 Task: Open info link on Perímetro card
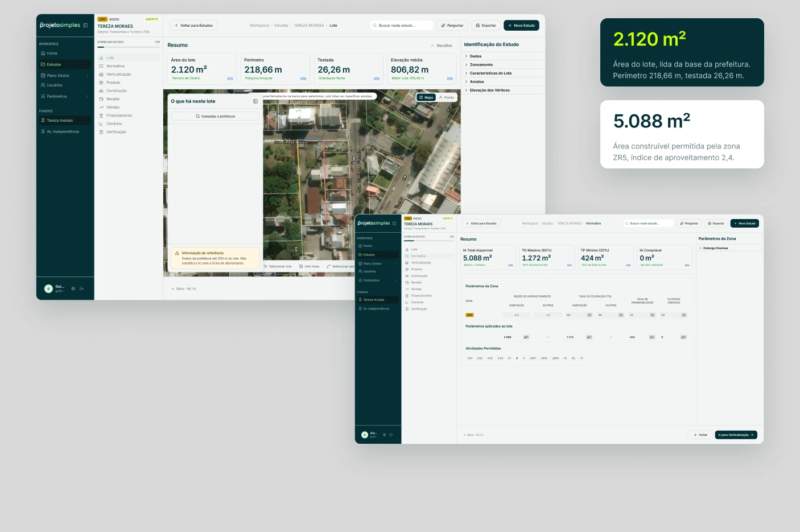303,79
